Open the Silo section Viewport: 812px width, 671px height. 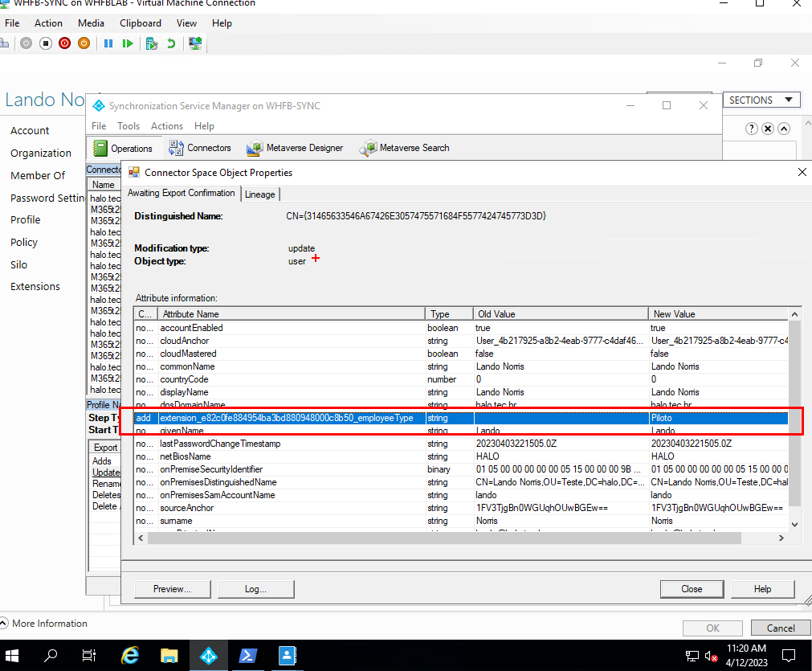coord(18,264)
